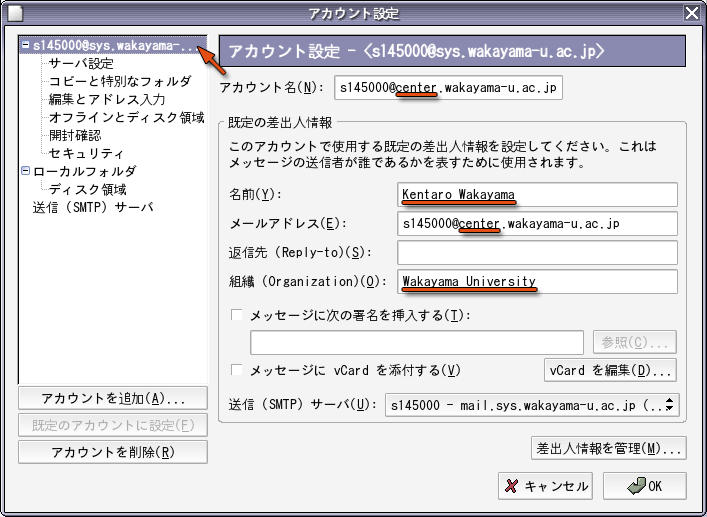The width and height of the screenshot is (707, 517).
Task: Click the 返信先 (Reply-to) empty field
Action: [x=537, y=252]
